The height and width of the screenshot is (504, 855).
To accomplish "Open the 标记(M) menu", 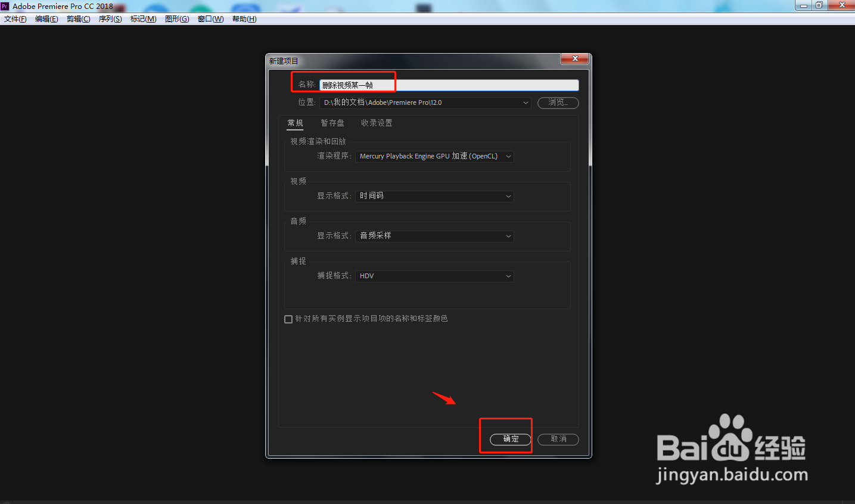I will tap(144, 19).
